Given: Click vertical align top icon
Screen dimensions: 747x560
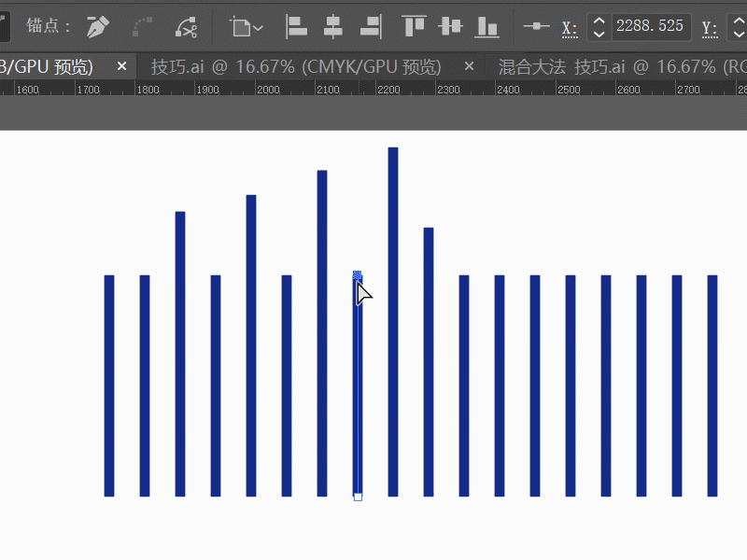Looking at the screenshot, I should (x=414, y=26).
